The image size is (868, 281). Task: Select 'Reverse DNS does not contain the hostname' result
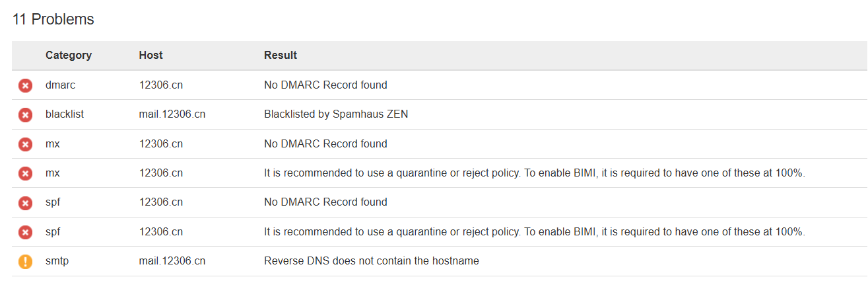[x=372, y=261]
